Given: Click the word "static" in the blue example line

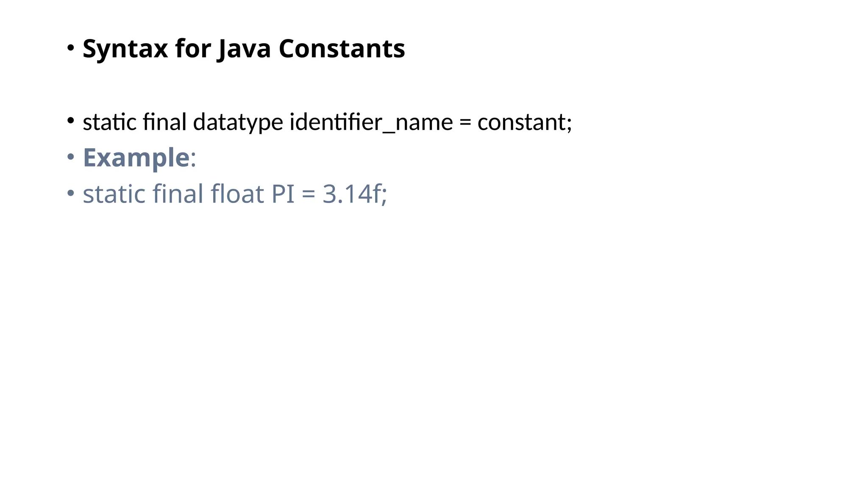Looking at the screenshot, I should (x=114, y=194).
